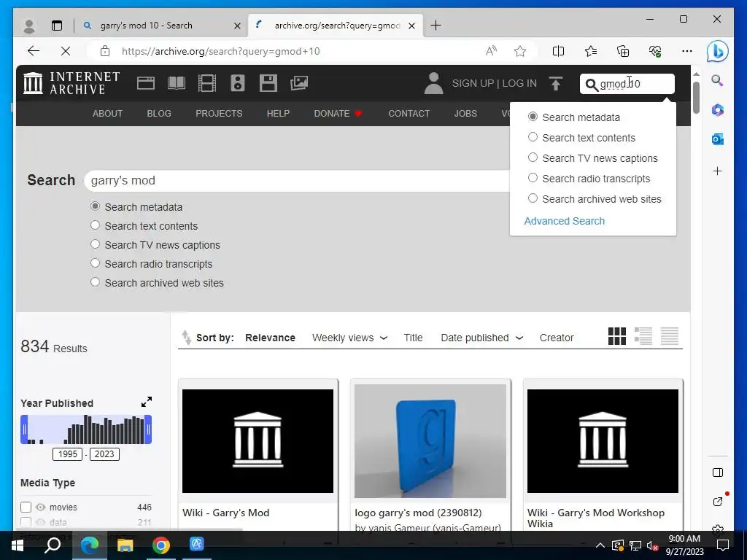Open the Audio speaker icon
Image resolution: width=747 pixels, height=560 pixels.
coord(238,83)
